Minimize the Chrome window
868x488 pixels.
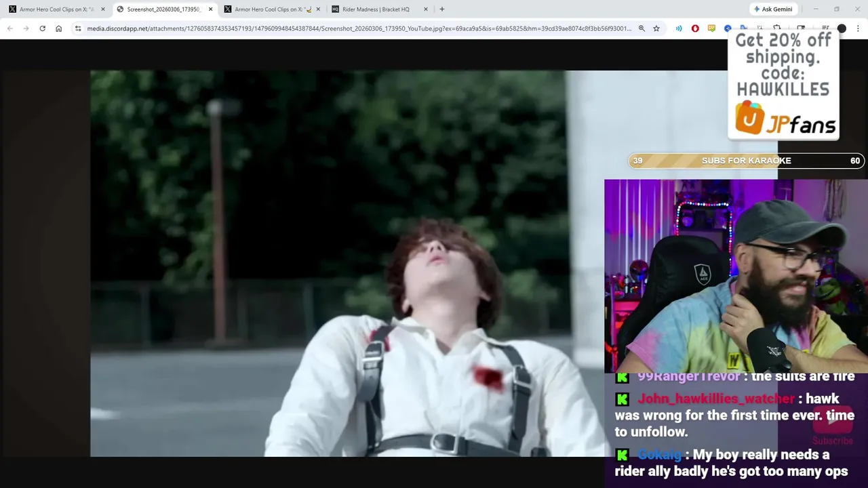pos(816,9)
